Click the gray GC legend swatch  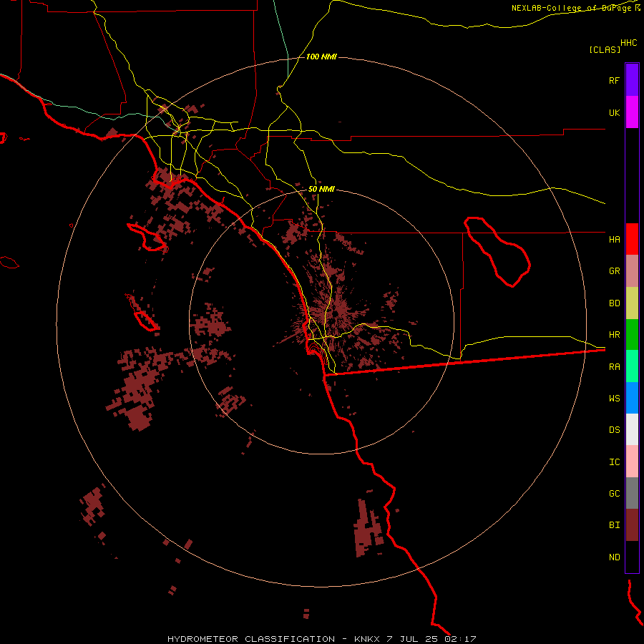(x=632, y=493)
